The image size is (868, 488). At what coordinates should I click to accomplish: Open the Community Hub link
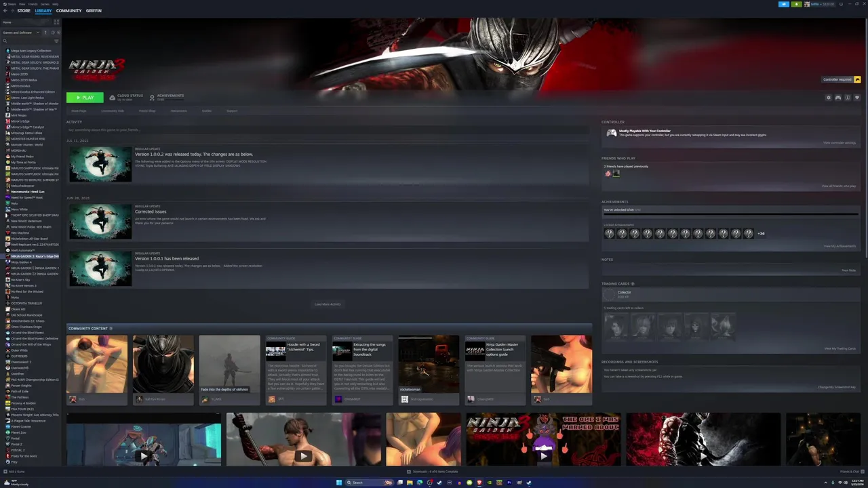113,110
